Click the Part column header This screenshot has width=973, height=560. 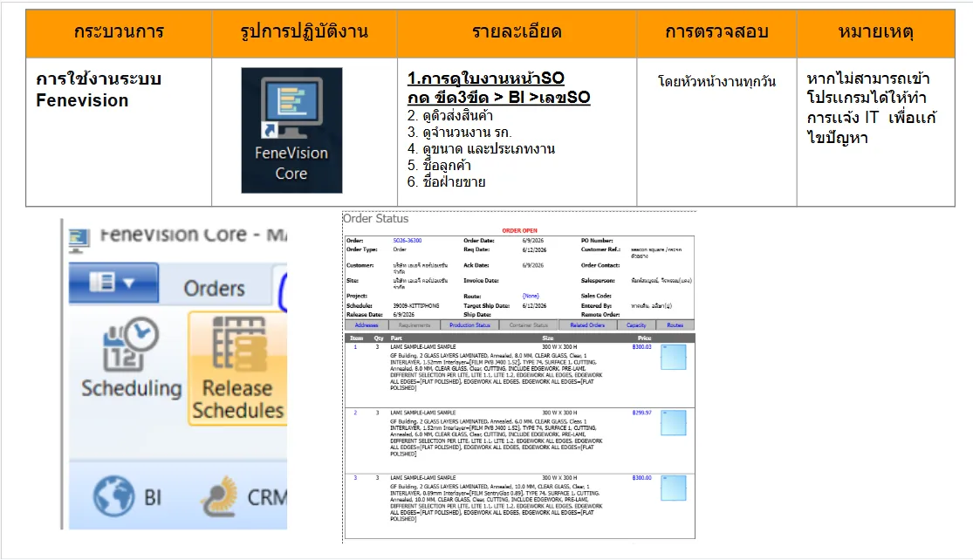pyautogui.click(x=396, y=338)
